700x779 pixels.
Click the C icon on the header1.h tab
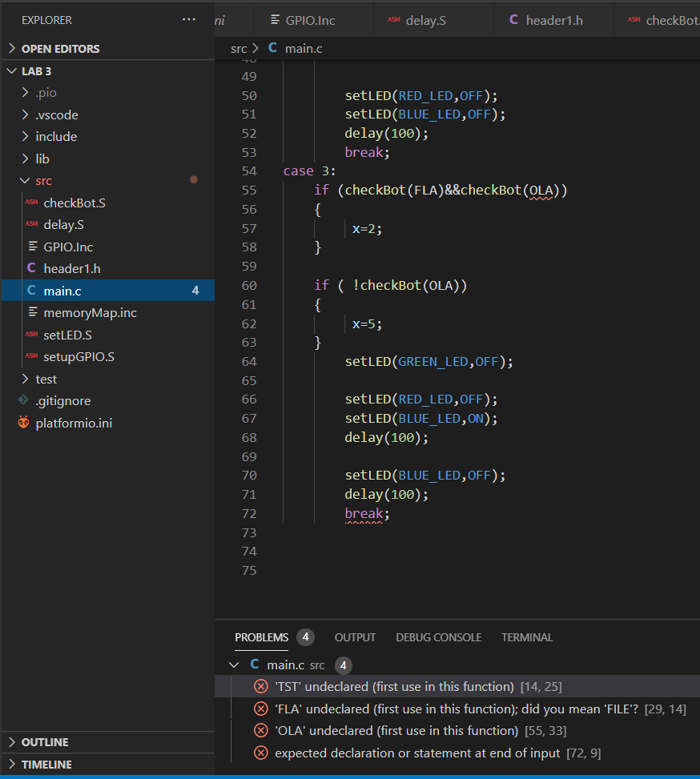[x=513, y=18]
